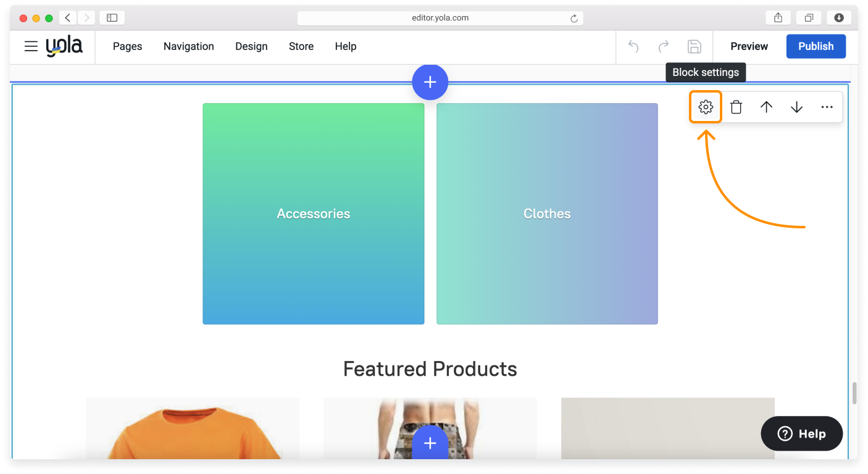Delete the selected block using the trash icon

point(735,106)
